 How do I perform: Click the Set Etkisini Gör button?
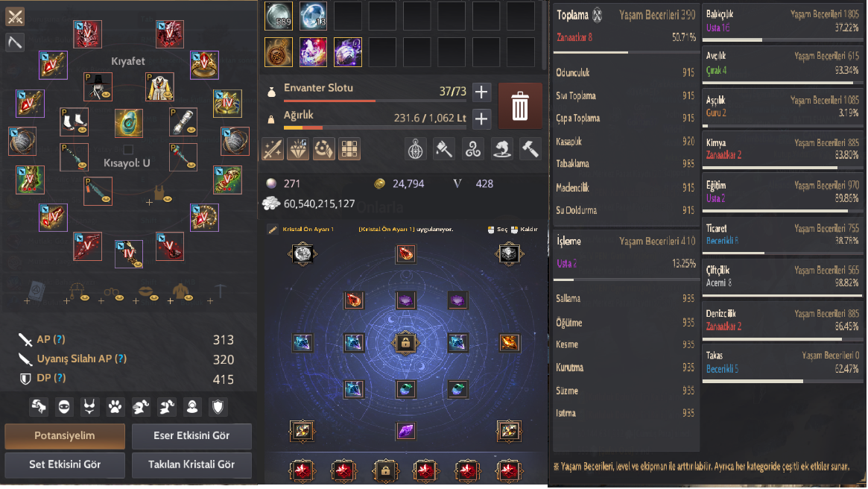tap(65, 464)
